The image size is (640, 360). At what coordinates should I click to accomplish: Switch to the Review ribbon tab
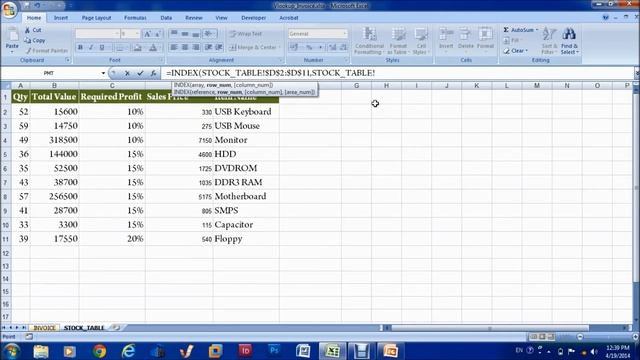click(x=194, y=18)
